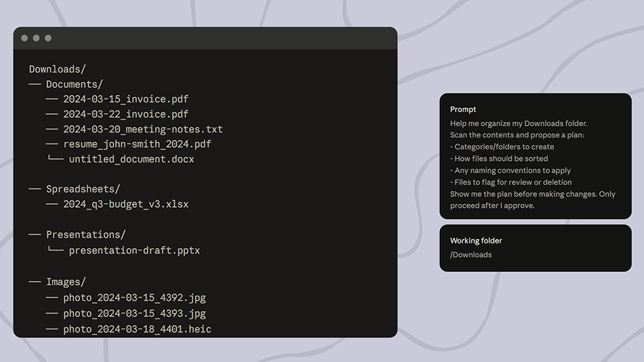
Task: Collapse the Presentations/ folder
Action: [85, 235]
